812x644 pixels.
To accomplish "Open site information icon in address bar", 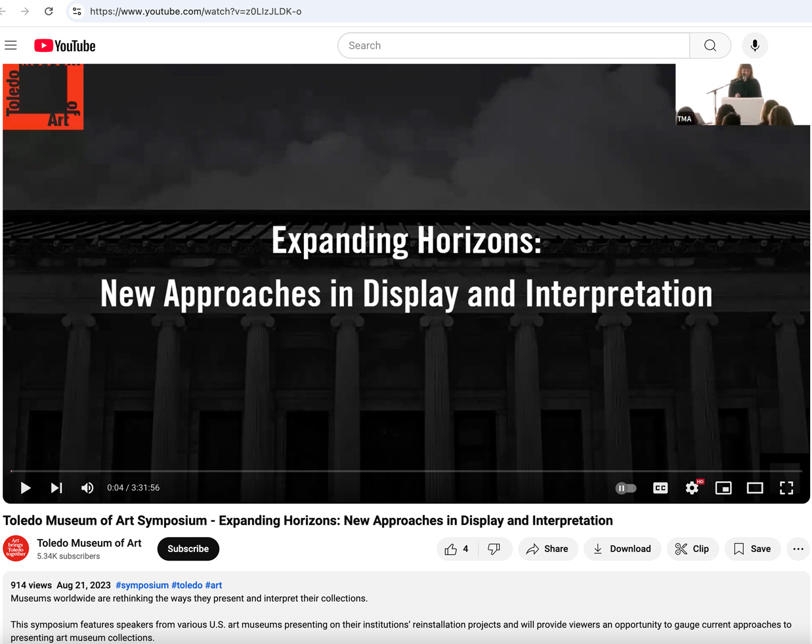I will click(77, 11).
